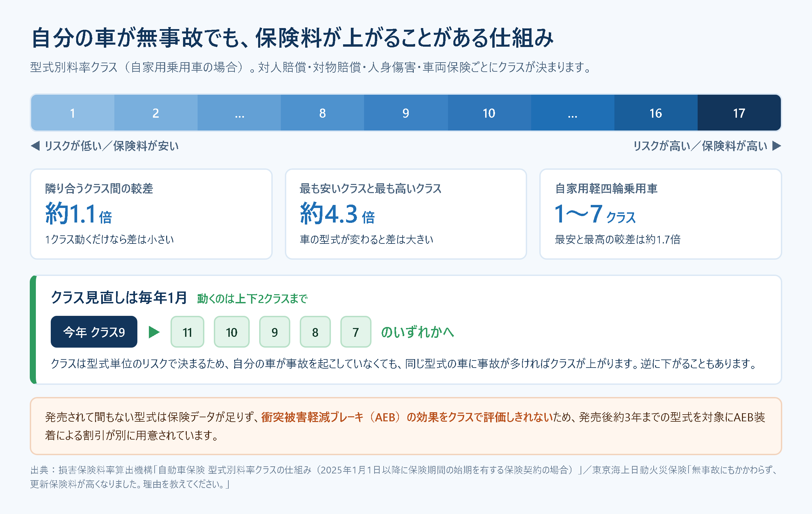Click the text 最安と最高の較差は約1.7倍
The width and height of the screenshot is (812, 514).
[x=617, y=239]
